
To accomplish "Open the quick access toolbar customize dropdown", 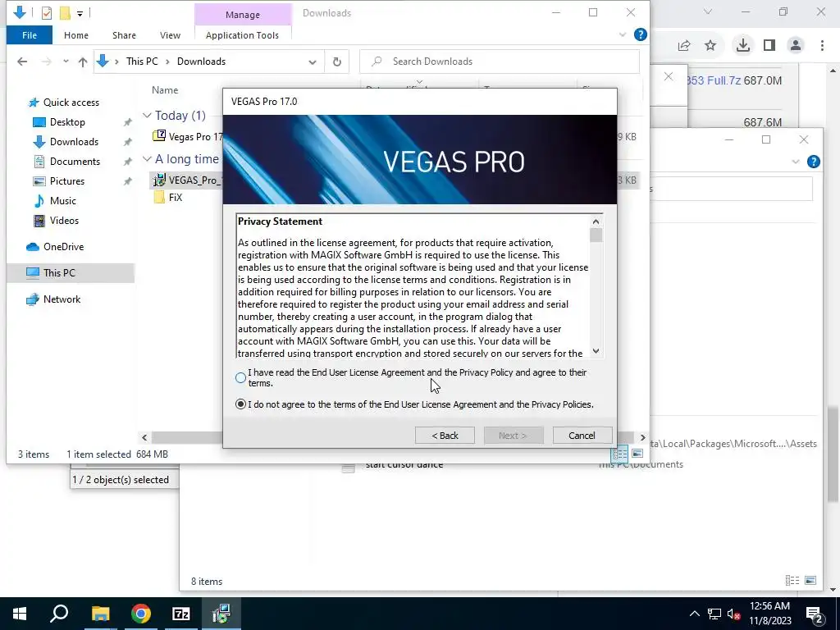I will tap(80, 13).
